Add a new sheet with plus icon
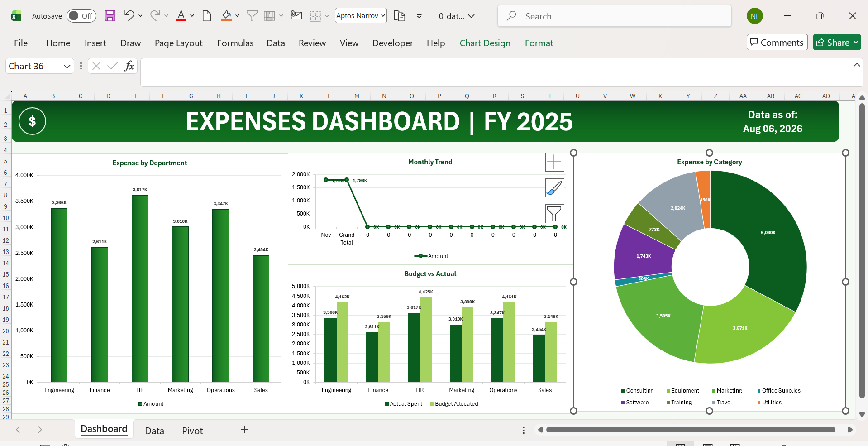The width and height of the screenshot is (868, 446). point(244,430)
